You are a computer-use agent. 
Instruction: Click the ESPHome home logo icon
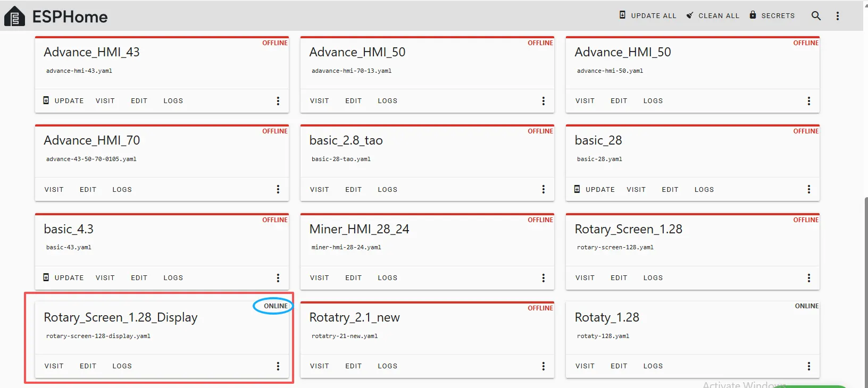click(14, 16)
